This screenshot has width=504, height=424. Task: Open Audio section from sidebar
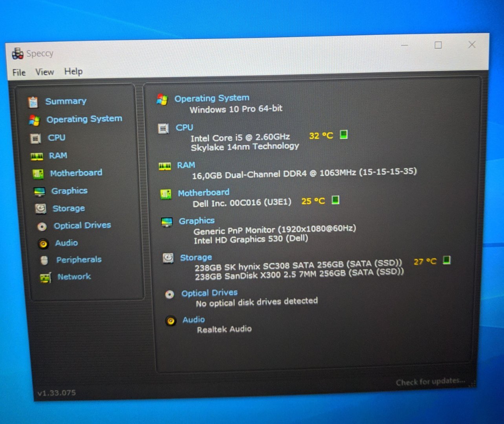(66, 243)
